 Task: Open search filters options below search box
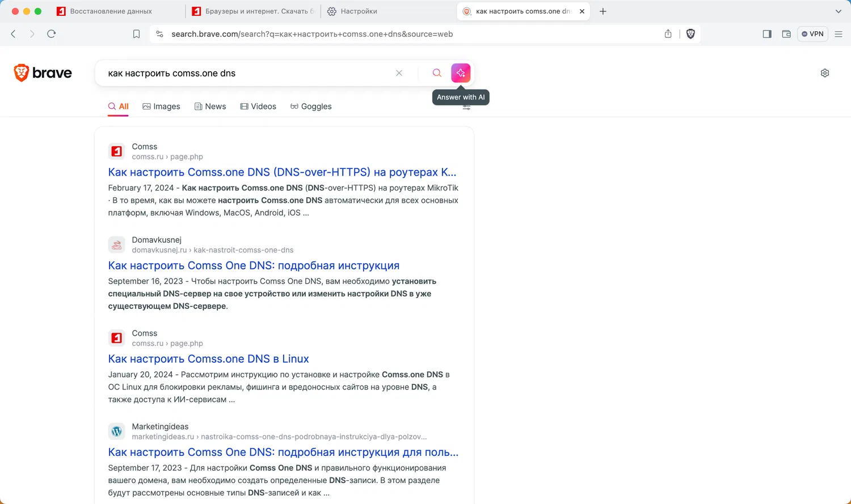[x=466, y=108]
